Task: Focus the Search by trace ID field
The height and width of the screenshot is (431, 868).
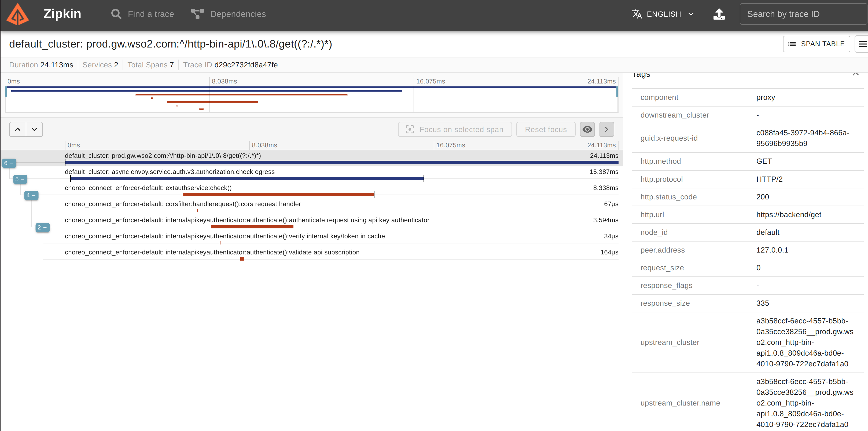Action: click(803, 14)
